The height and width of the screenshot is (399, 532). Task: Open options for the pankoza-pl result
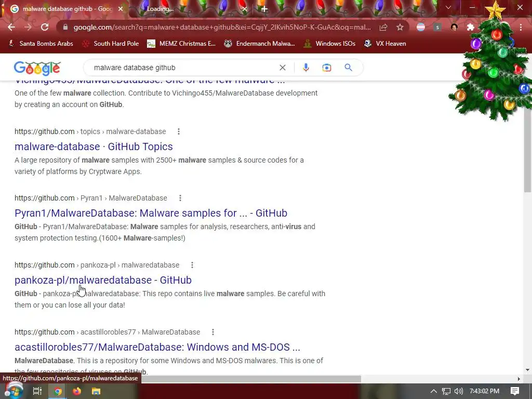pyautogui.click(x=192, y=265)
